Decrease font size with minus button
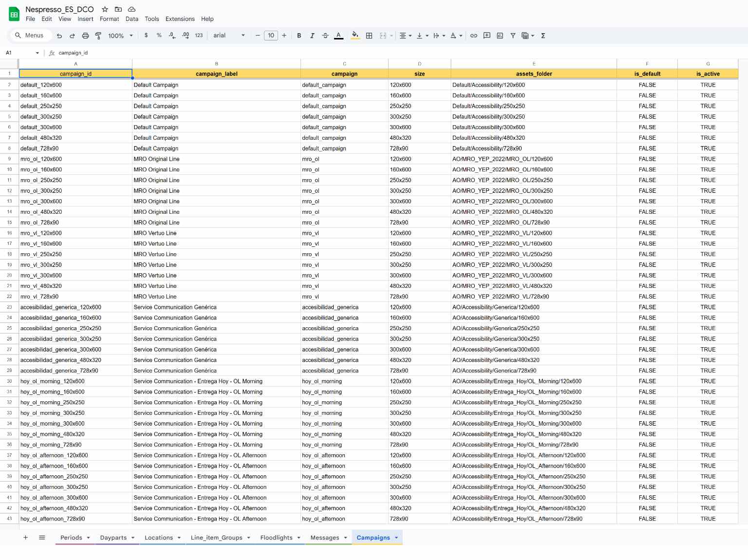The image size is (748, 560). point(258,36)
